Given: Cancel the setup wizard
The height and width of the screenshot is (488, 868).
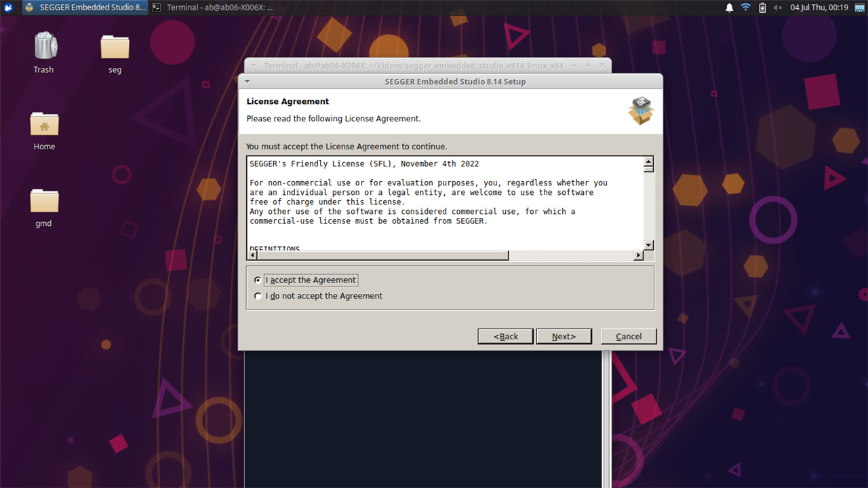Looking at the screenshot, I should tap(629, 337).
